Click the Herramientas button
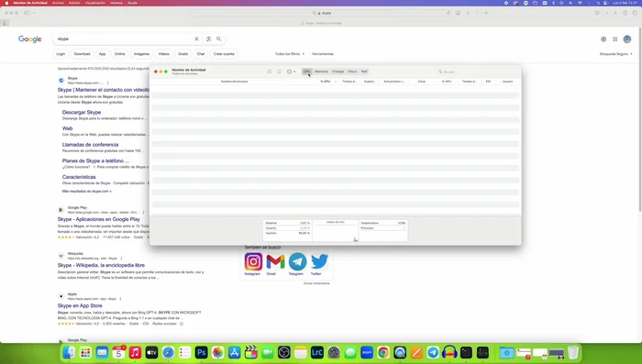642x364 pixels. pyautogui.click(x=323, y=54)
